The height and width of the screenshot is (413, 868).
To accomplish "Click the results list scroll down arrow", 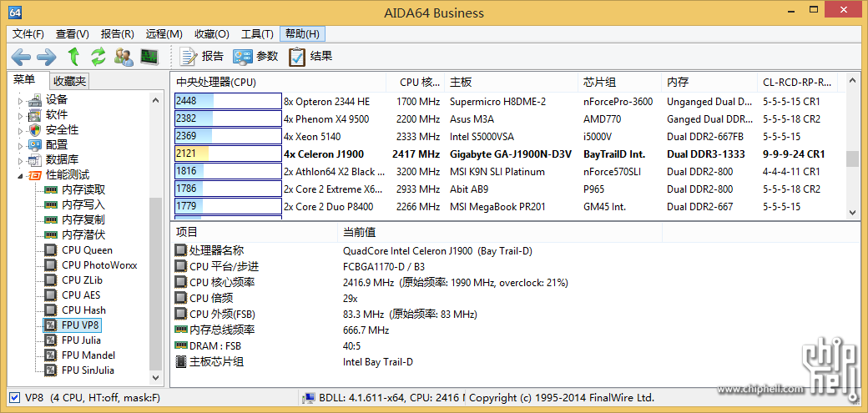I will click(x=852, y=212).
